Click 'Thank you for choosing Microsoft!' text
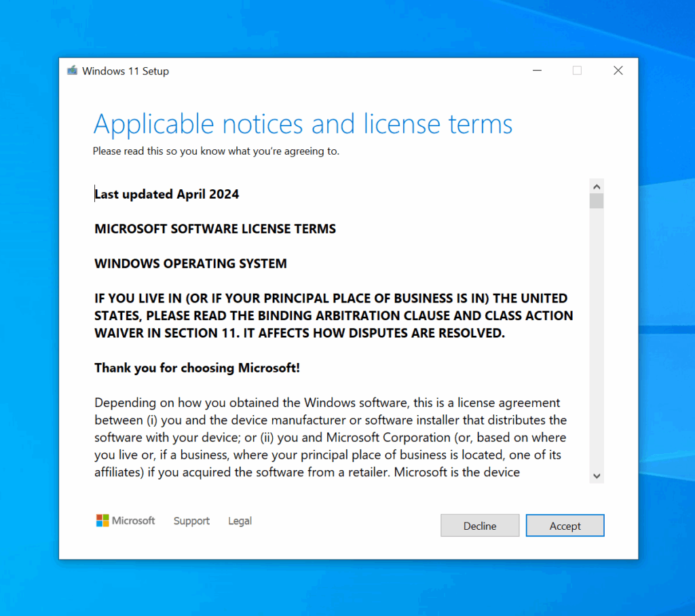The height and width of the screenshot is (616, 695). pos(198,368)
